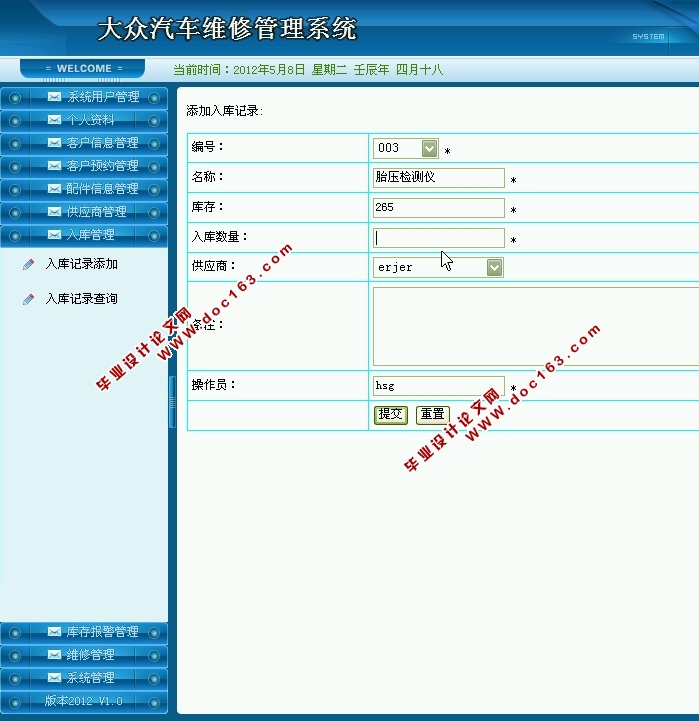Click envelope icon beside 系统用户管理

54,97
